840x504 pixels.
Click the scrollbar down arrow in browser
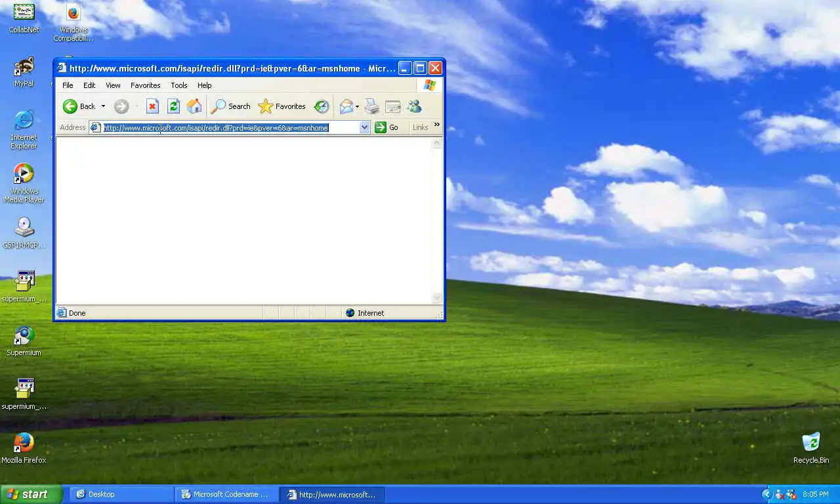(x=437, y=298)
